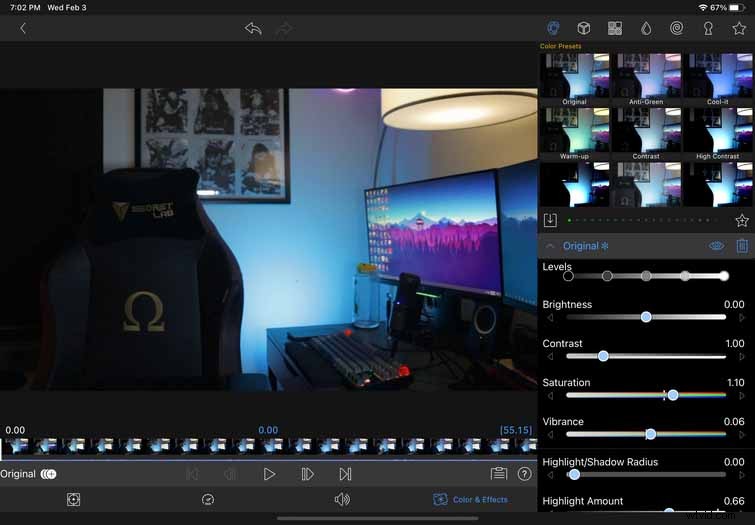755x525 pixels.
Task: Open the speed control tool
Action: [208, 499]
